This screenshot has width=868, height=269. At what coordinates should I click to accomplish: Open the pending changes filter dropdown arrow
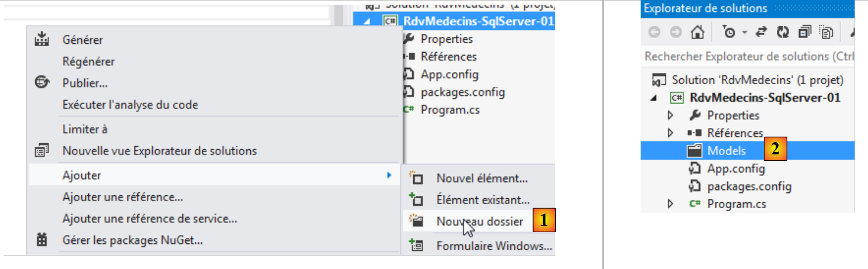point(743,33)
